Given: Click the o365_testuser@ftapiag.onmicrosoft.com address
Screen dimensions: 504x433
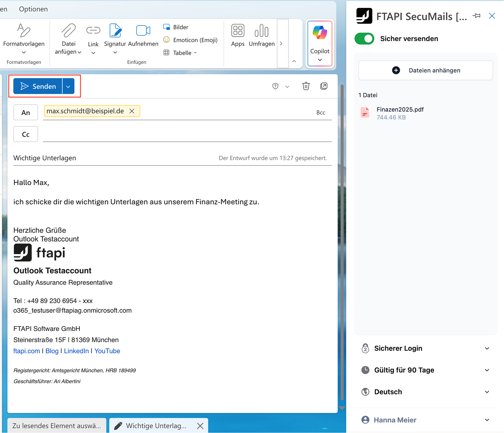Looking at the screenshot, I should pyautogui.click(x=73, y=310).
